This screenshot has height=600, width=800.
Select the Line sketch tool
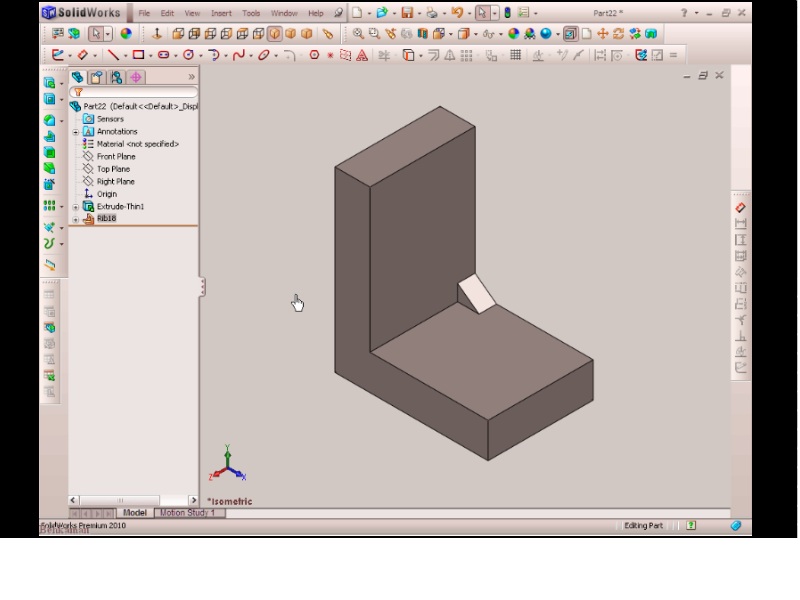pyautogui.click(x=111, y=55)
